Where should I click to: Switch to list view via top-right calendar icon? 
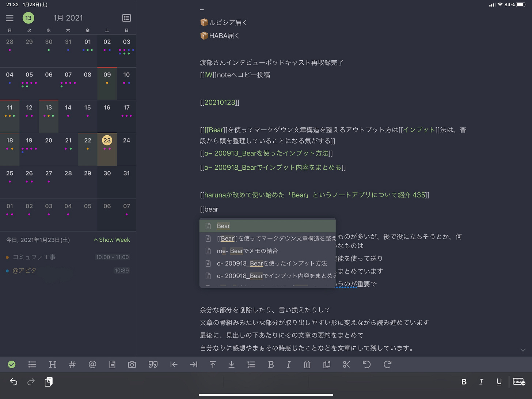click(x=126, y=18)
